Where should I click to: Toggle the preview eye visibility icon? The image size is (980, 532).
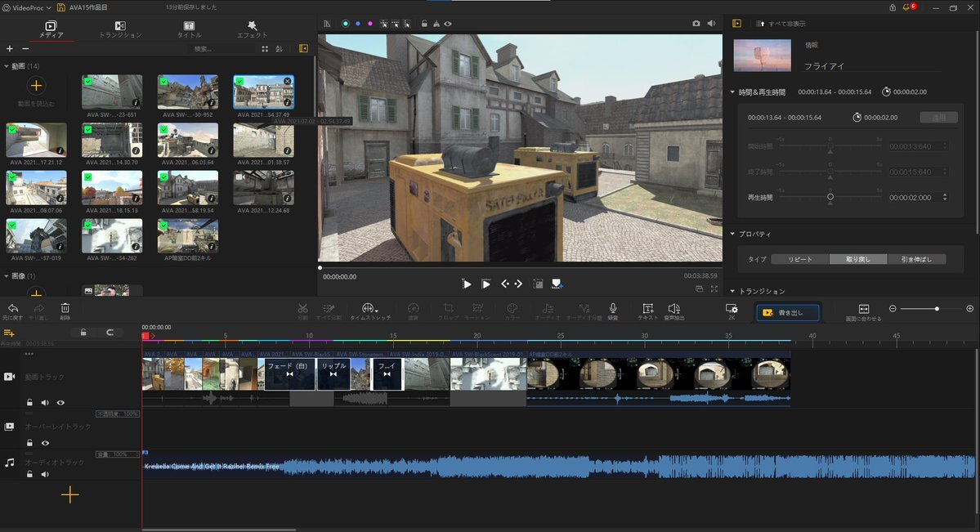448,24
